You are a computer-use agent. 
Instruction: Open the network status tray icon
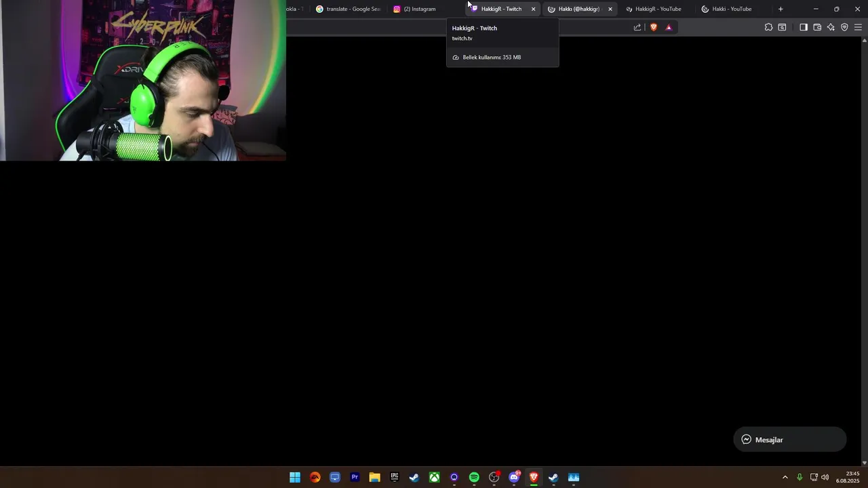coord(814,477)
